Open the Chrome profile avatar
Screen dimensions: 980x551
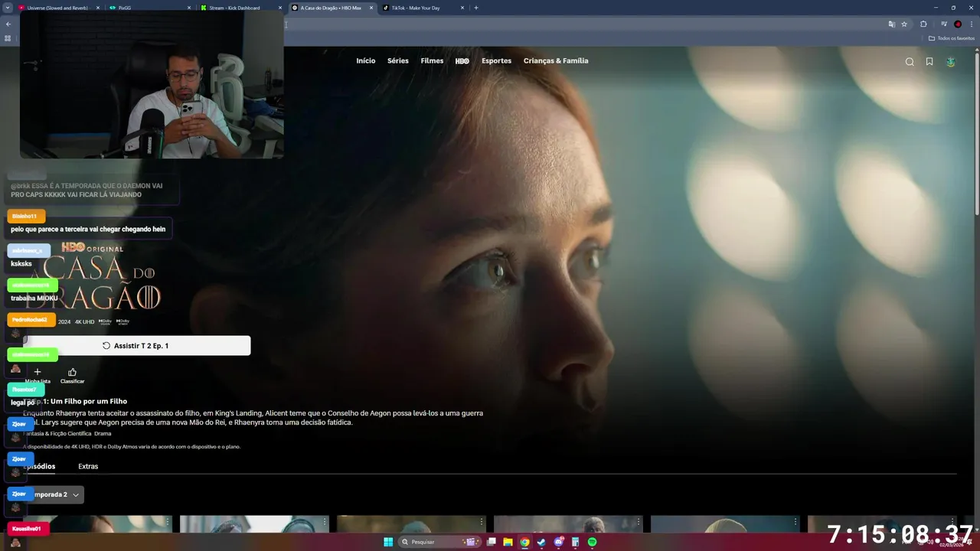coord(958,24)
